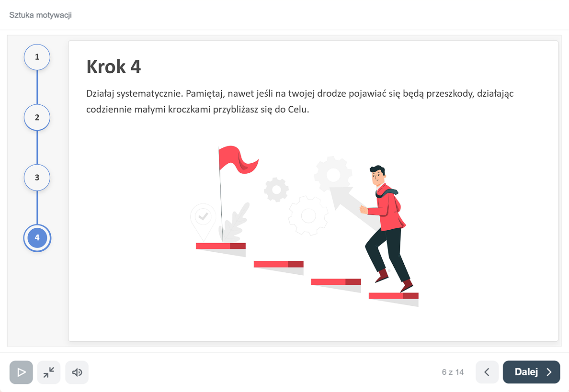Mute the audio with the speaker icon
The image size is (569, 392).
[x=77, y=372]
